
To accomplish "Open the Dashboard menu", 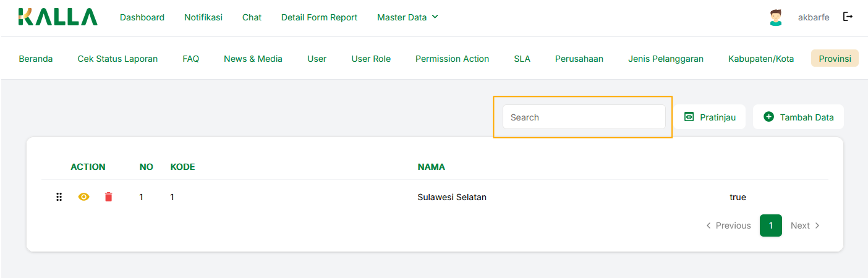I will click(x=142, y=17).
